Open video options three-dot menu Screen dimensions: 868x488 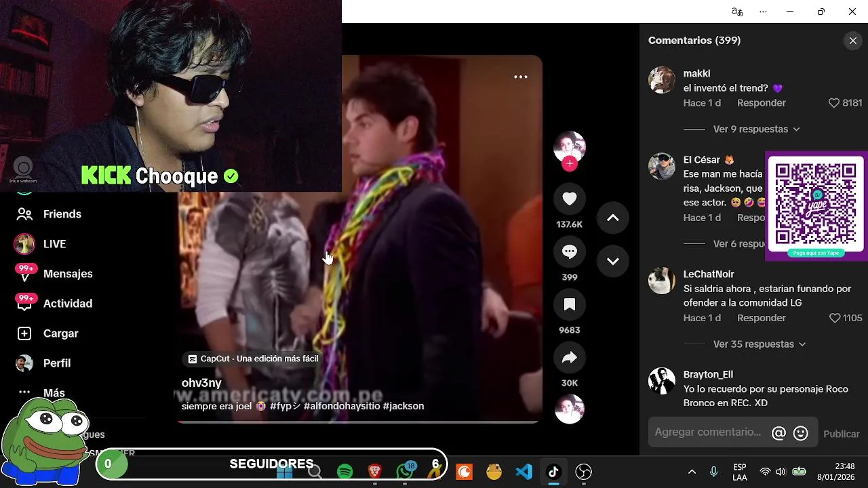[x=521, y=77]
